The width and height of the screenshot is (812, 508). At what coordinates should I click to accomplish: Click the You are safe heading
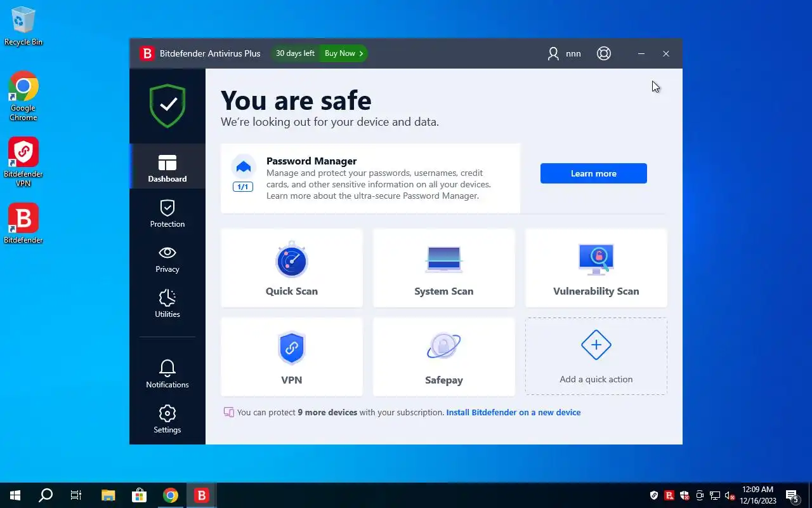296,100
